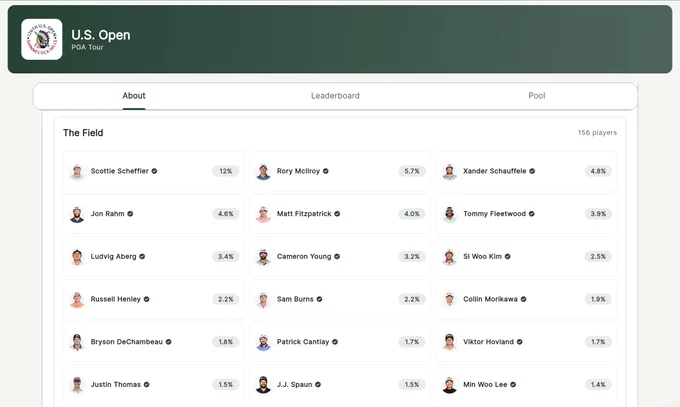Viewport: 680px width, 407px height.
Task: Click Patrick Cantlay's avatar photo
Action: tap(263, 342)
